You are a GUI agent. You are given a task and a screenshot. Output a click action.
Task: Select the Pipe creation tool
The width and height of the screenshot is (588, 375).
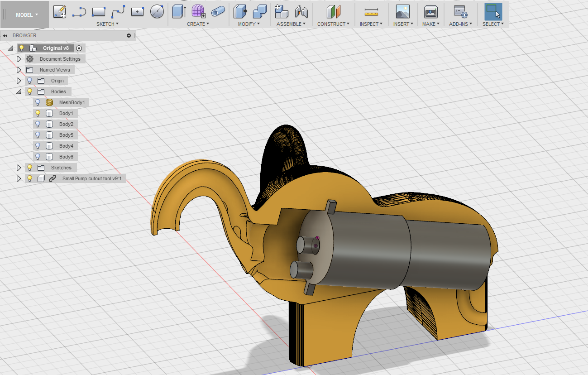[218, 11]
